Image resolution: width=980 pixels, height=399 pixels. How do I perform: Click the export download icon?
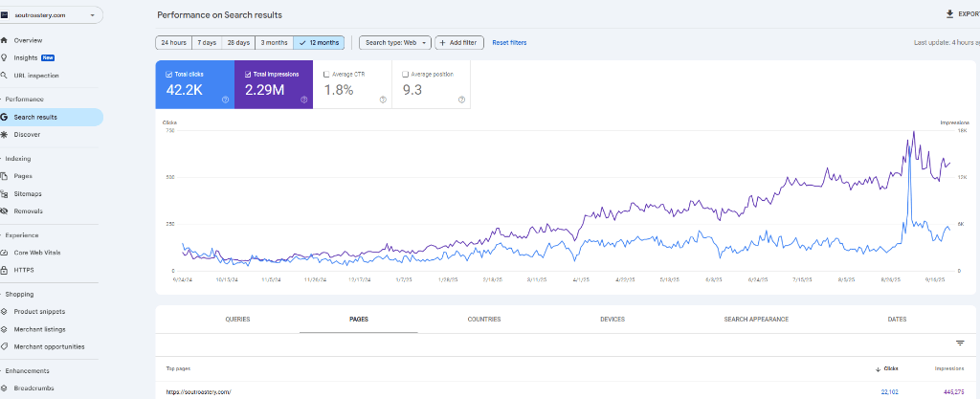click(x=949, y=14)
